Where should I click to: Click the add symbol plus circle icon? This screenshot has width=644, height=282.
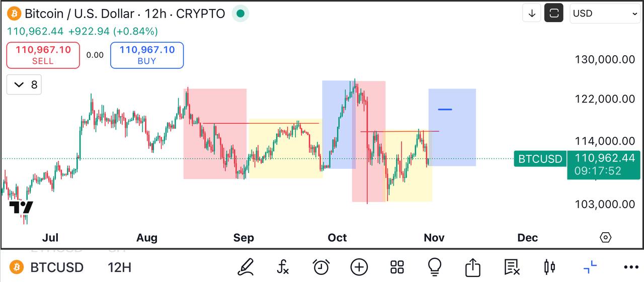click(x=359, y=267)
